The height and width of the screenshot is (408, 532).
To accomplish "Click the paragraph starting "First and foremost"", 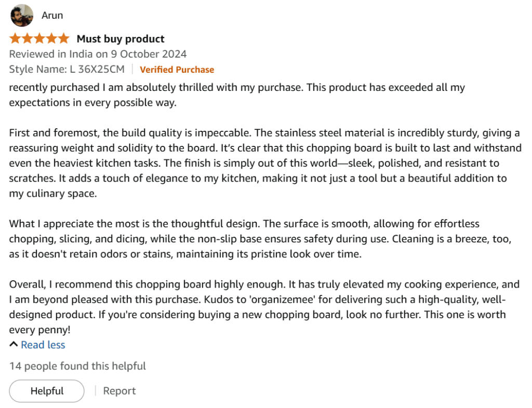I will 265,163.
